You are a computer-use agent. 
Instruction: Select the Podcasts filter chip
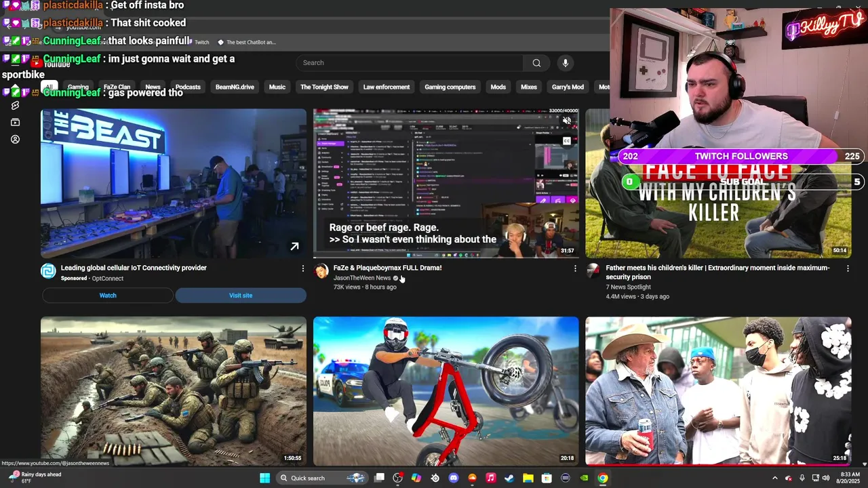188,87
